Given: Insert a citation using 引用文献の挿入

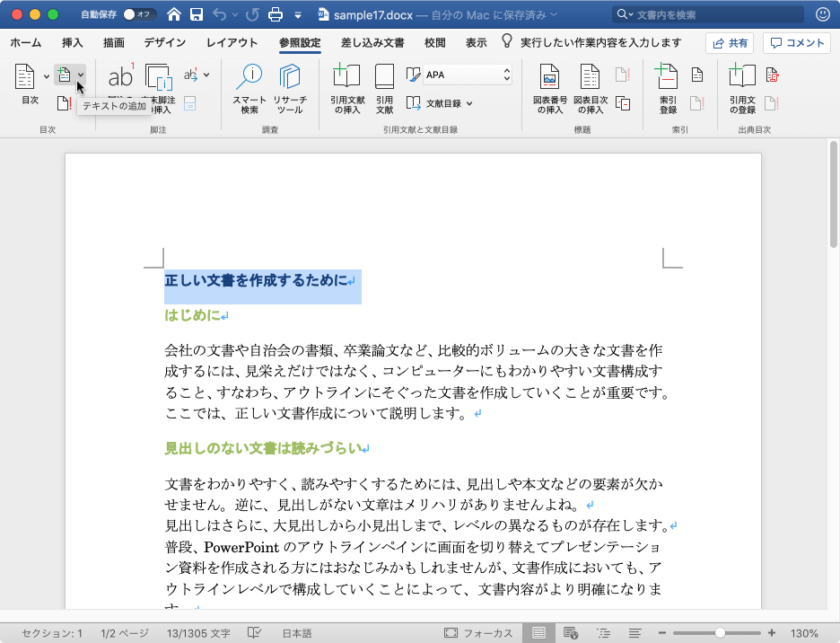Looking at the screenshot, I should pyautogui.click(x=346, y=85).
